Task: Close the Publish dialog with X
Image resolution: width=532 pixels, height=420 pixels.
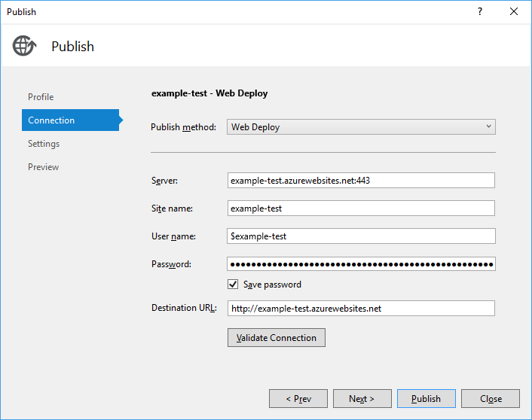Action: tap(514, 11)
